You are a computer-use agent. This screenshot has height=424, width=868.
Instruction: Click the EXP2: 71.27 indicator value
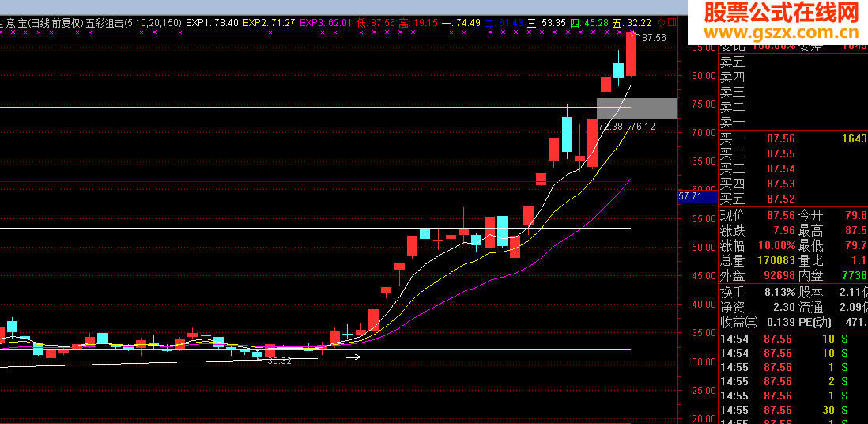[269, 23]
